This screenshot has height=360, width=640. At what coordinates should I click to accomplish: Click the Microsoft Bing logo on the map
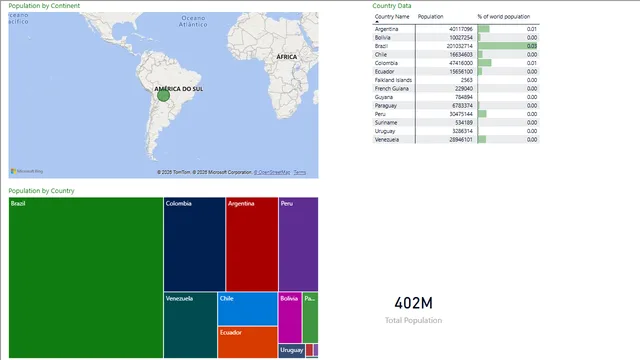coord(27,171)
